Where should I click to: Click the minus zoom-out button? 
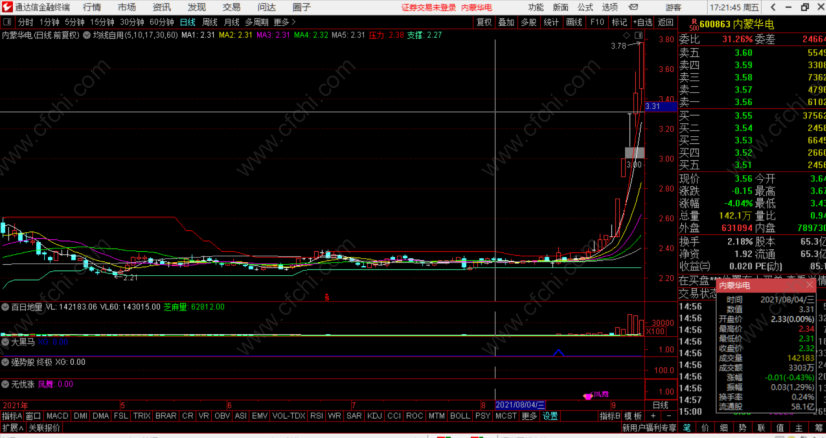pos(669,416)
